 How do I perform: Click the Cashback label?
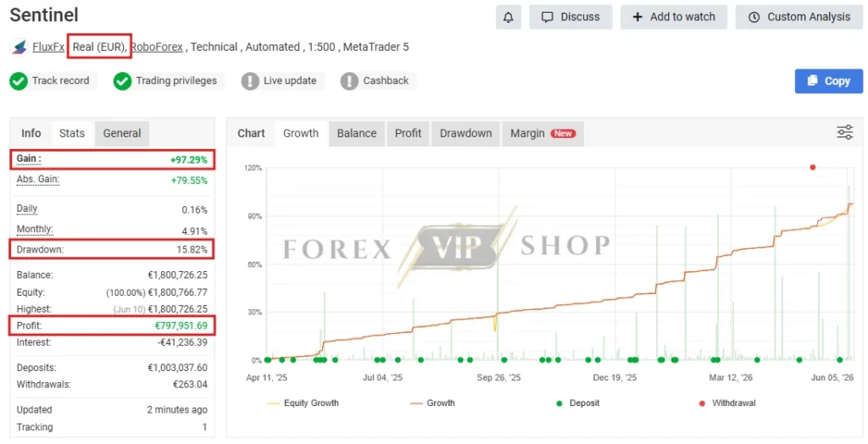click(x=386, y=80)
